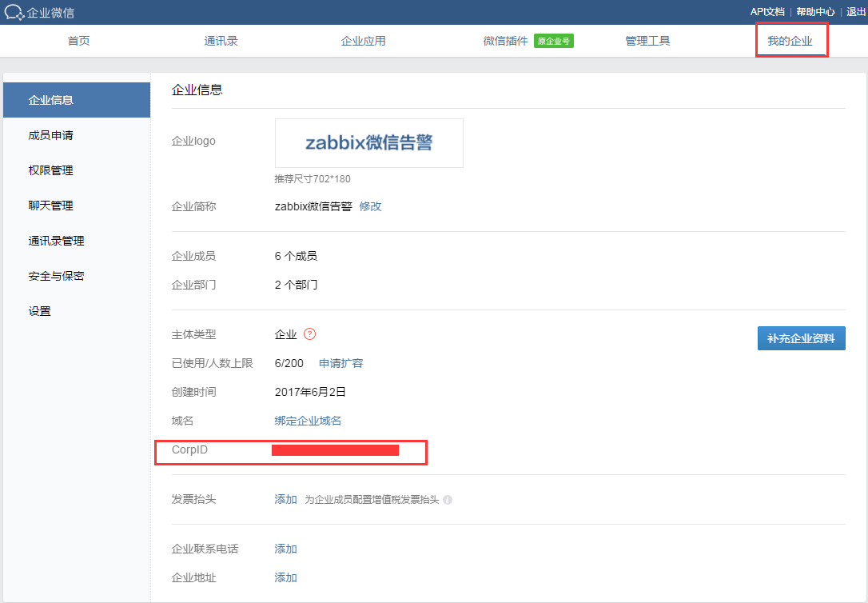The width and height of the screenshot is (868, 603).
Task: Click the 2 个部门 value
Action: (x=297, y=286)
